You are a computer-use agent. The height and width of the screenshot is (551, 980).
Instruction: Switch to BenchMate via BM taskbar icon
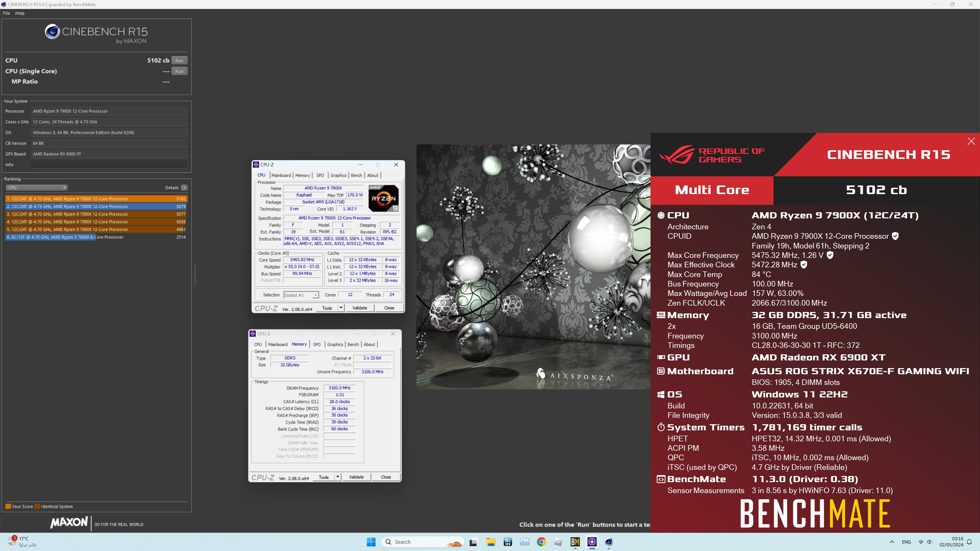[x=575, y=542]
